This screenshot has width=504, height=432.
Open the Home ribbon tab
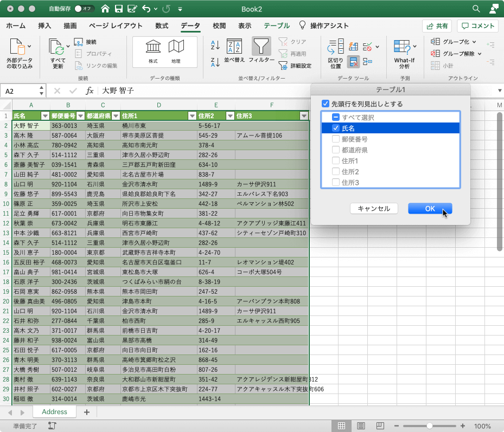(16, 25)
